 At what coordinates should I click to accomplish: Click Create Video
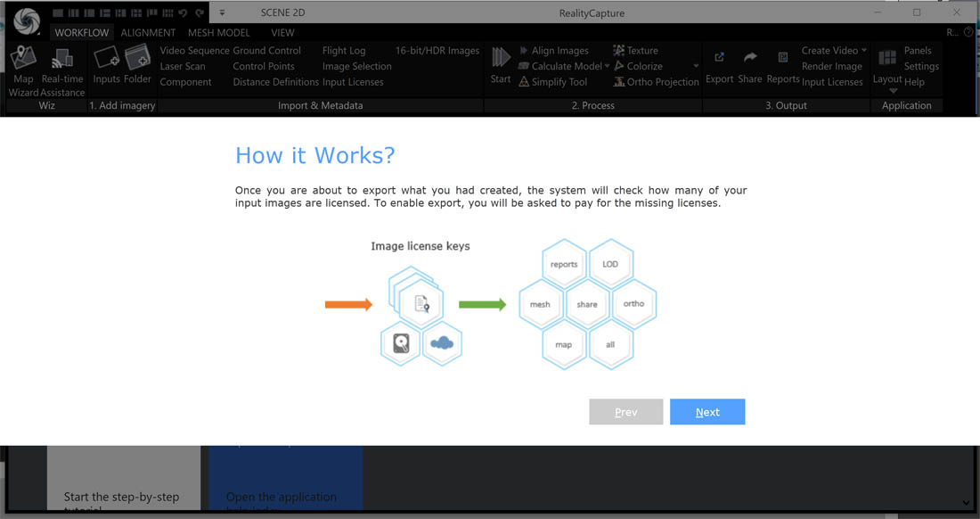[x=829, y=51]
